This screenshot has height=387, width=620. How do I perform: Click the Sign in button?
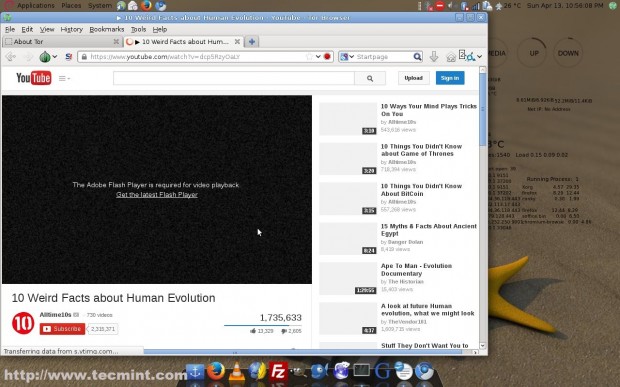450,78
